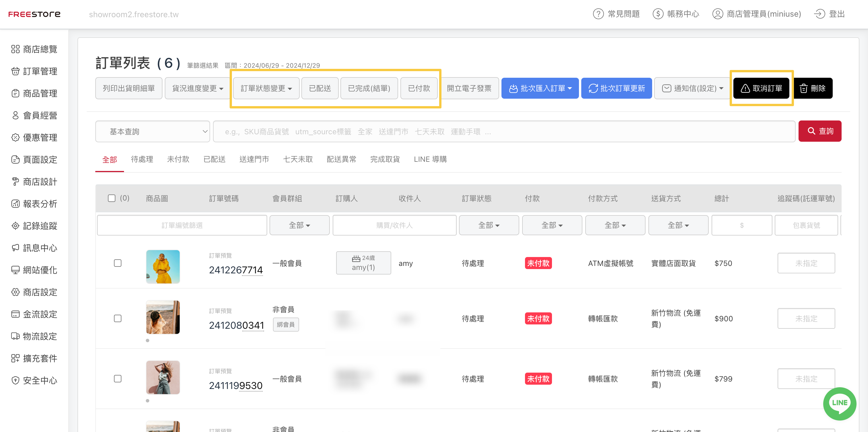Click the 未指定 tracking field for order 2412267714
Image resolution: width=868 pixels, height=432 pixels.
806,263
